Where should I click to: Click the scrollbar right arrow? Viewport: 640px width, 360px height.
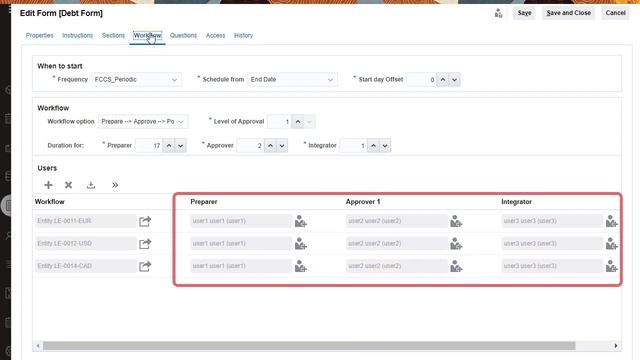(616, 346)
